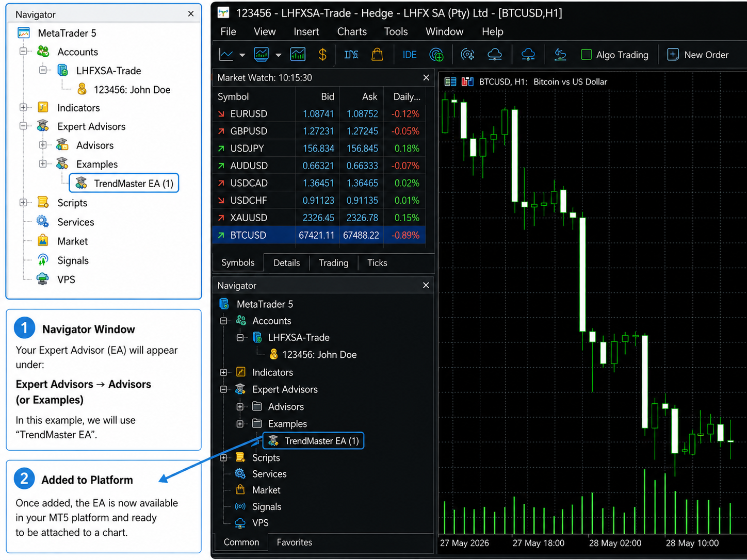Expand the Examples folder in dark Navigator
Image resolution: width=747 pixels, height=560 pixels.
[x=240, y=424]
